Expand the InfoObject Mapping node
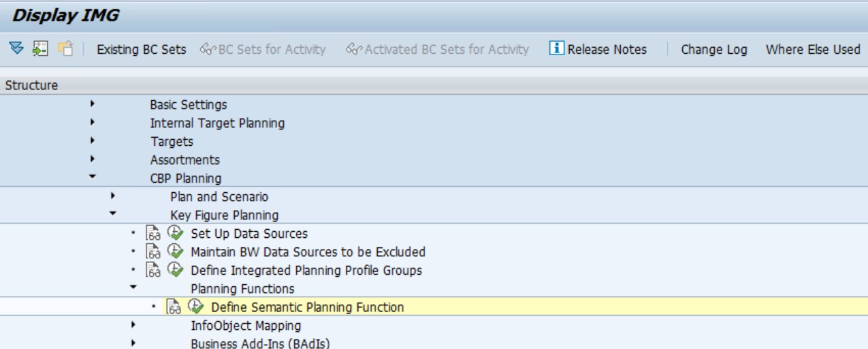This screenshot has height=349, width=868. (133, 326)
